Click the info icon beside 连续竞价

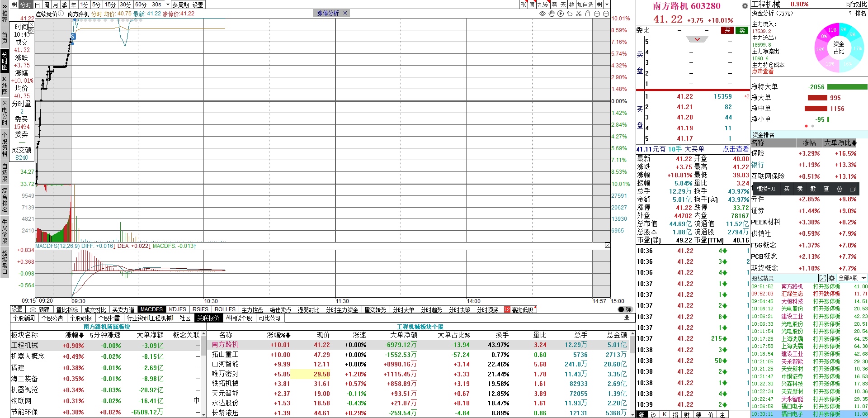(x=61, y=14)
